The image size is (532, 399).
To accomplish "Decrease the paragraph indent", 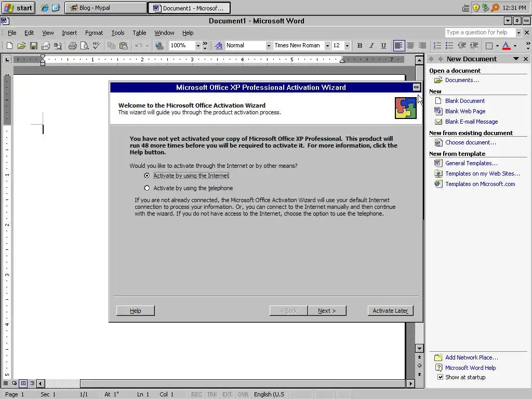I will pos(462,46).
